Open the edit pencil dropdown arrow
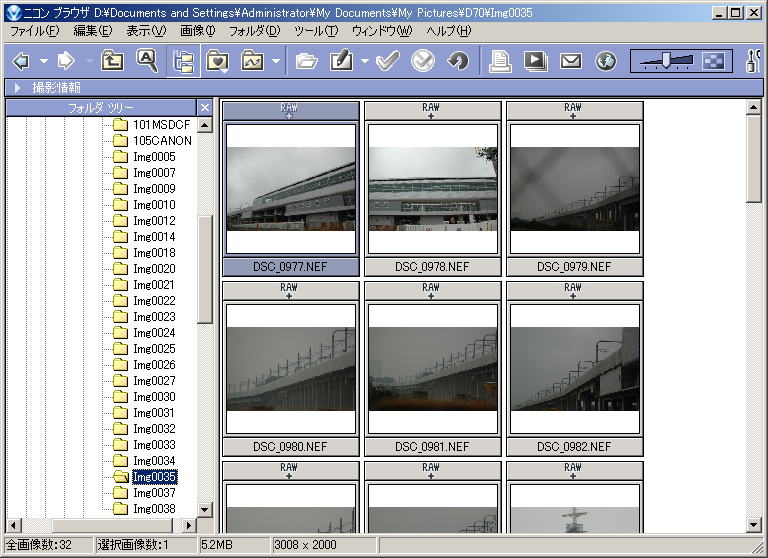 tap(364, 61)
